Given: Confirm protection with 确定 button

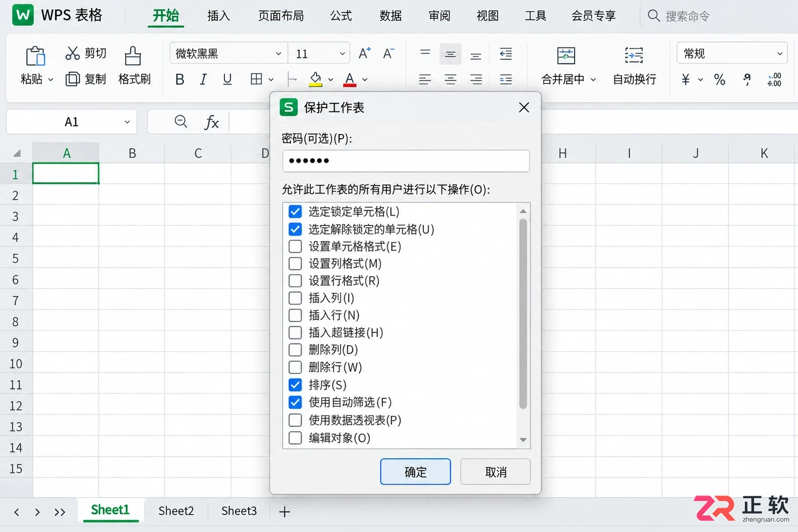Looking at the screenshot, I should click(x=416, y=472).
